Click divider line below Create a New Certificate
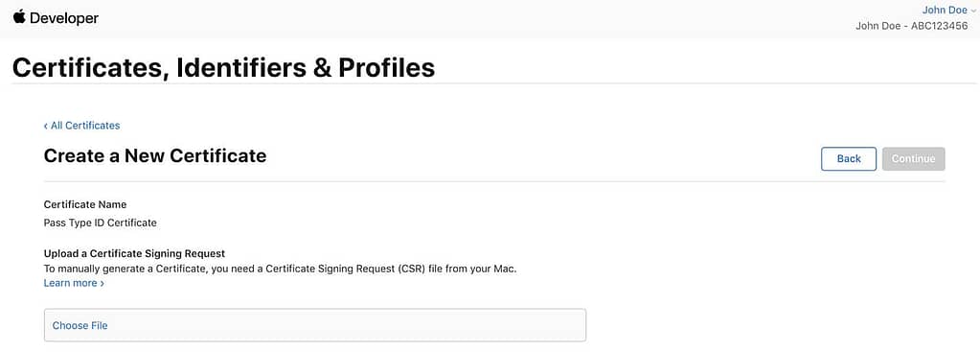980x352 pixels. click(x=494, y=181)
